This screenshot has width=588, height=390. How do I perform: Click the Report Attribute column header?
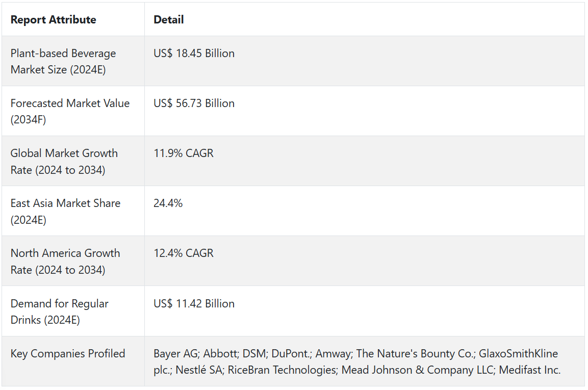pyautogui.click(x=53, y=20)
